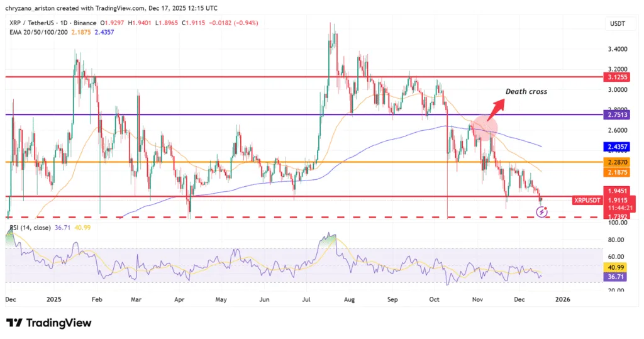The image size is (644, 339).
Task: Click the EMA legend value 2.1875
Action: tap(81, 32)
